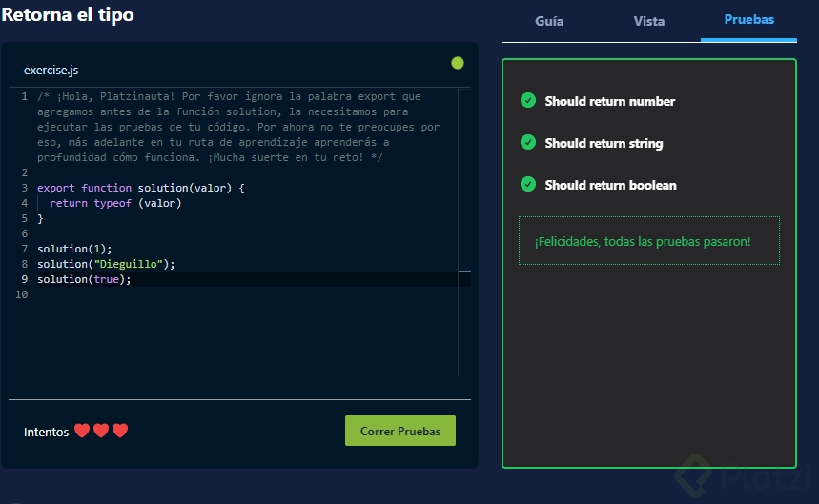Click the comment text starting '¡Hola, Platzinauta!'

(238, 127)
